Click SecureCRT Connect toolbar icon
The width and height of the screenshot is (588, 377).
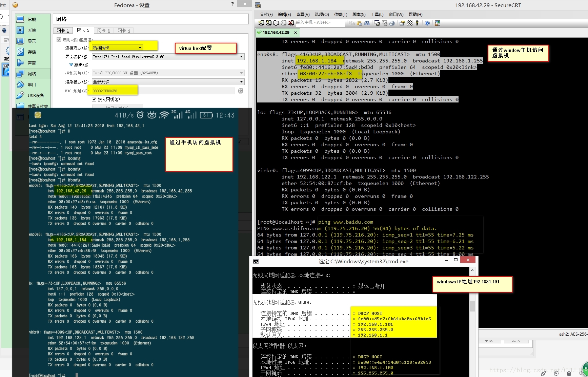tap(261, 23)
